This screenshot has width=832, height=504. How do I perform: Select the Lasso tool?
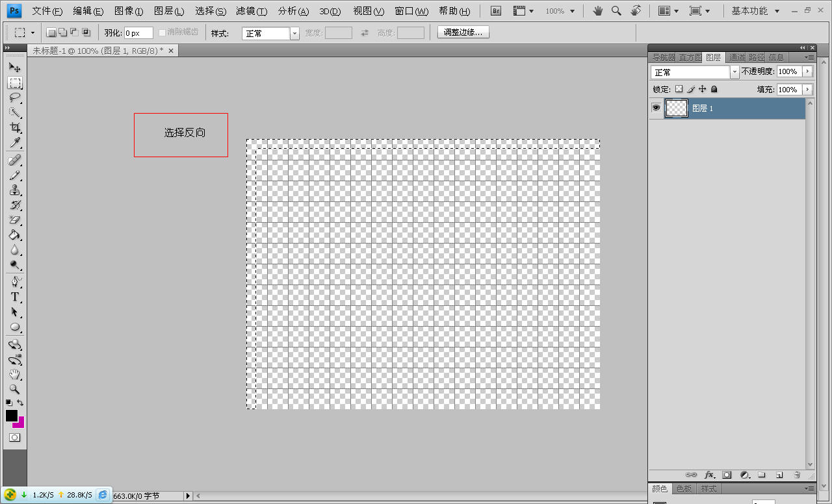14,98
